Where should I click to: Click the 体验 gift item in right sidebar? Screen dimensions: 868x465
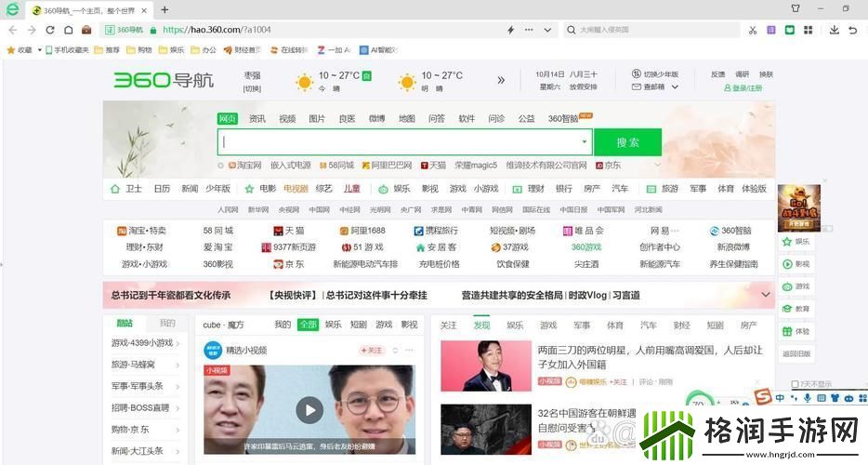click(796, 331)
